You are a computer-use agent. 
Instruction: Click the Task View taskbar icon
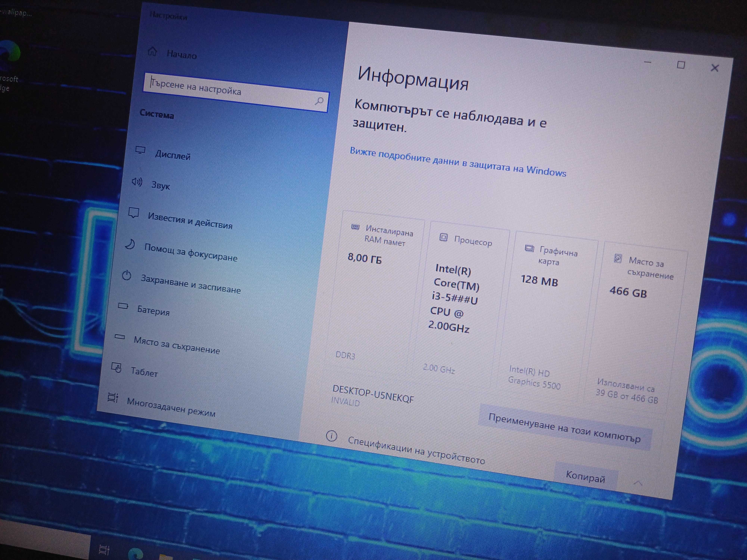point(104,550)
